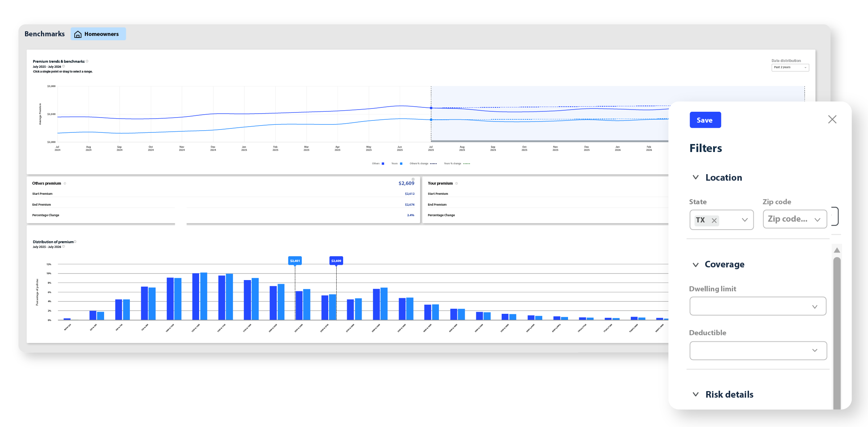Viewport: 868px width, 427px height.
Task: Click Others legend color square
Action: [383, 164]
